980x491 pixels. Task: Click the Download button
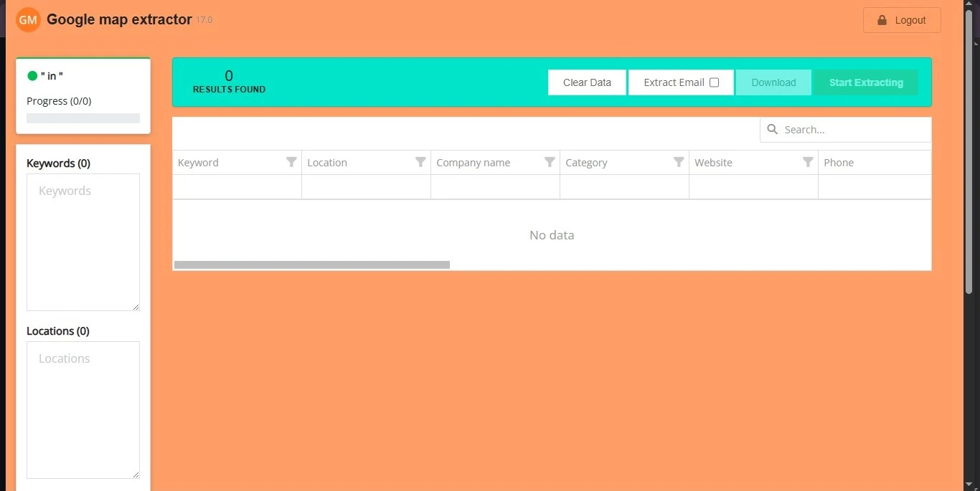coord(773,82)
